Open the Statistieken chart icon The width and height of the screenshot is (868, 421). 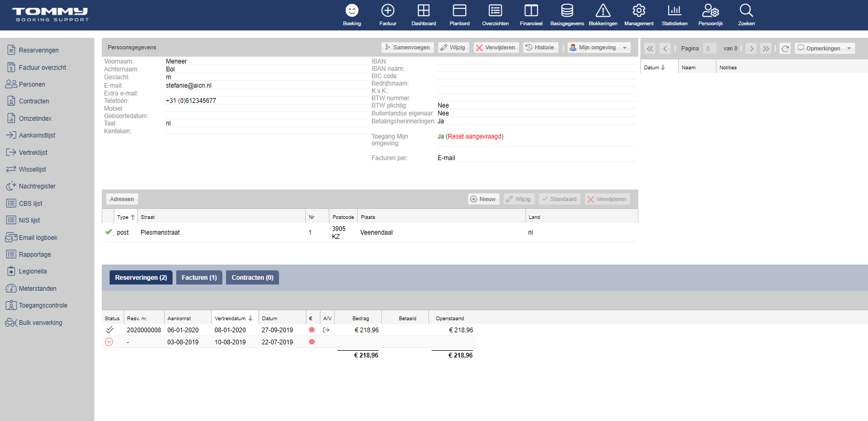(674, 10)
